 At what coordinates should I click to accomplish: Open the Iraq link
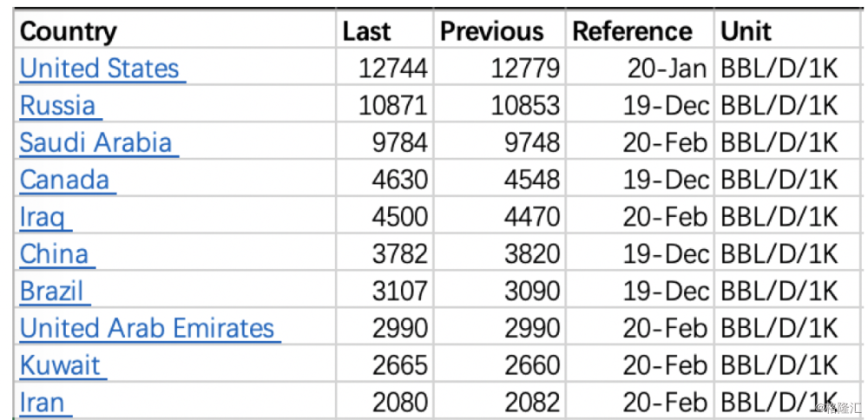pyautogui.click(x=42, y=217)
